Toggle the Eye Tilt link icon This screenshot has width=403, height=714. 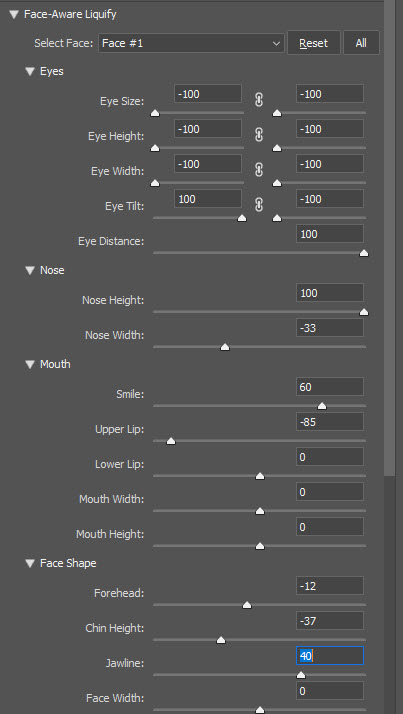259,205
